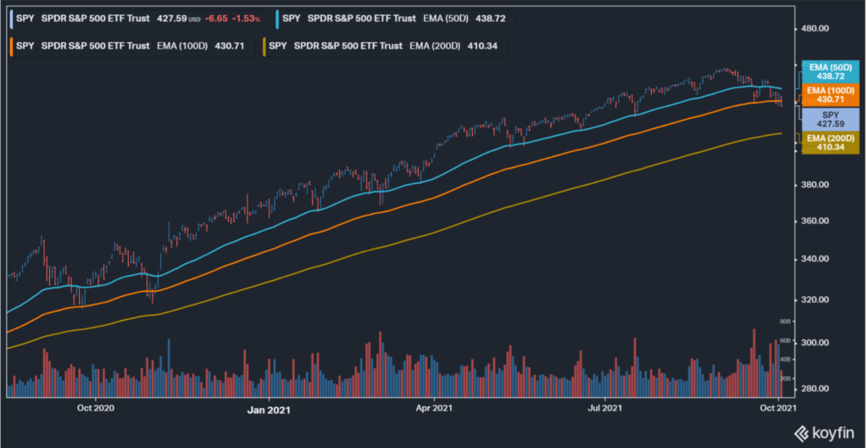
Task: Click the 480.00 price axis label
Action: [816, 28]
